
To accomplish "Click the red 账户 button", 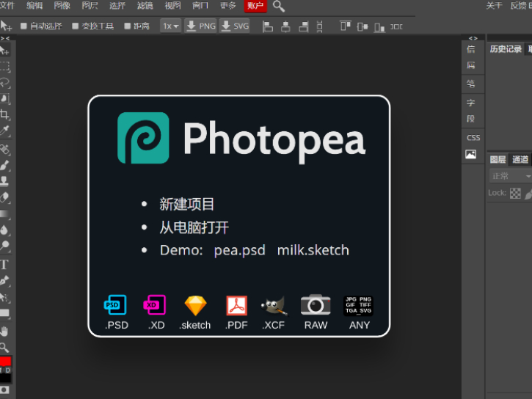I will 255,6.
